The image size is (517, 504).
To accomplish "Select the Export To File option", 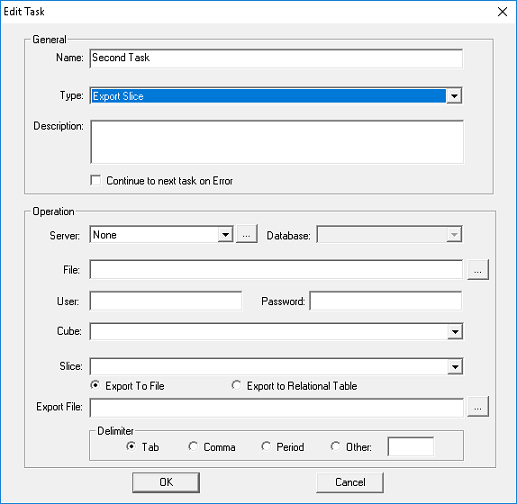I will pos(95,385).
